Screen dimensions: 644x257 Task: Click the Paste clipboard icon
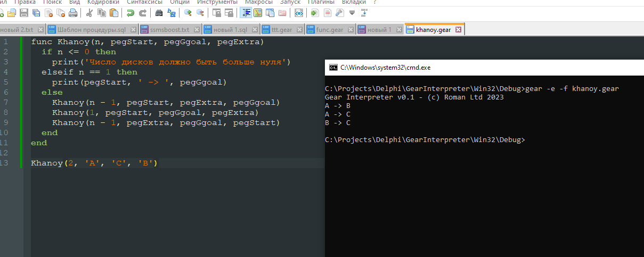[114, 12]
